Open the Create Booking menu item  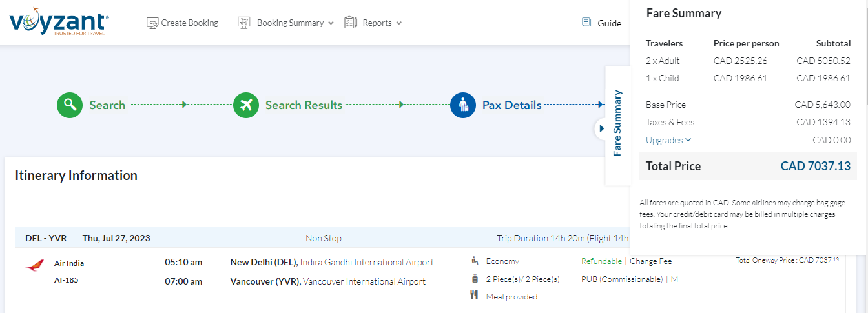pyautogui.click(x=189, y=23)
